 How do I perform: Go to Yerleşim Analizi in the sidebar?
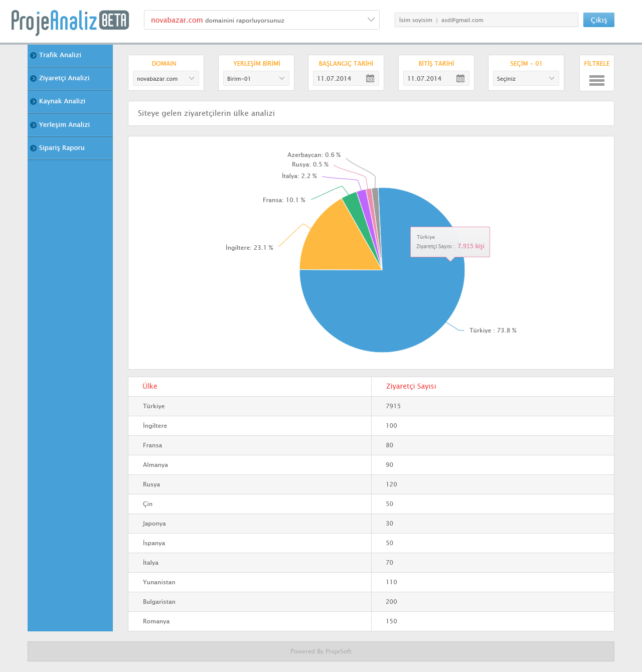(x=64, y=125)
